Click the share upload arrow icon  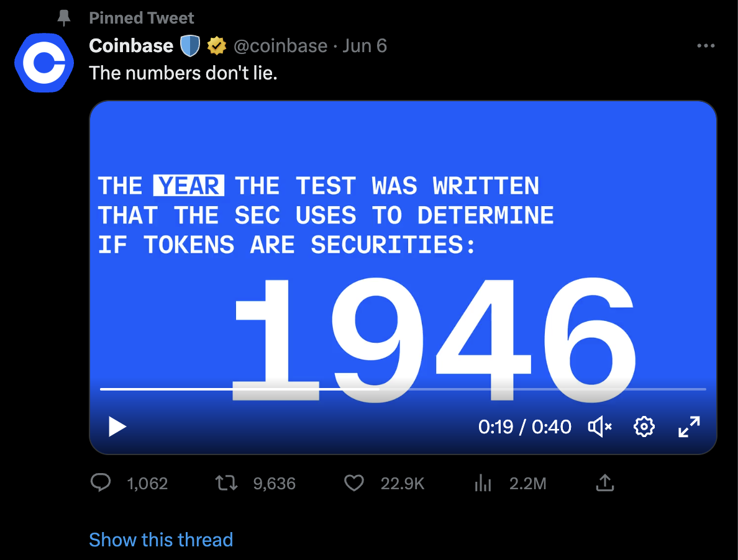click(x=604, y=483)
